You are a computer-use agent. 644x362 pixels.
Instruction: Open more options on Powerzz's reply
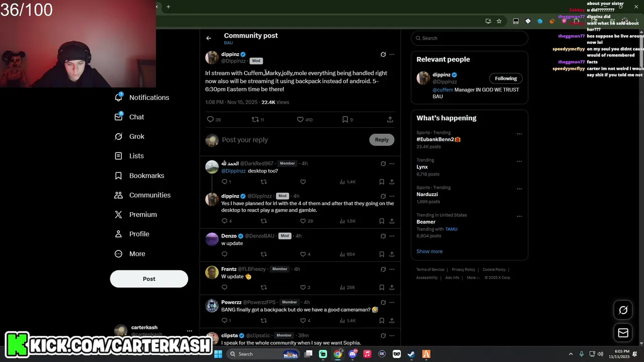(x=392, y=303)
